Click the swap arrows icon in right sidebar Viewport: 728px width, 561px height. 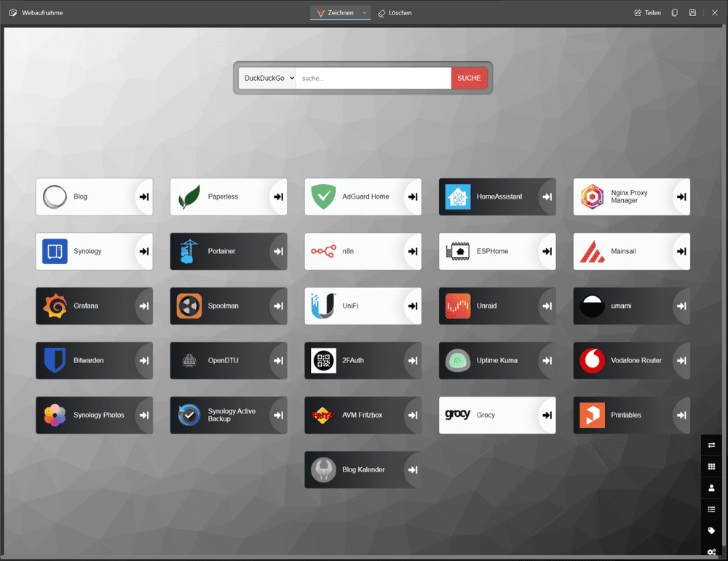point(711,445)
